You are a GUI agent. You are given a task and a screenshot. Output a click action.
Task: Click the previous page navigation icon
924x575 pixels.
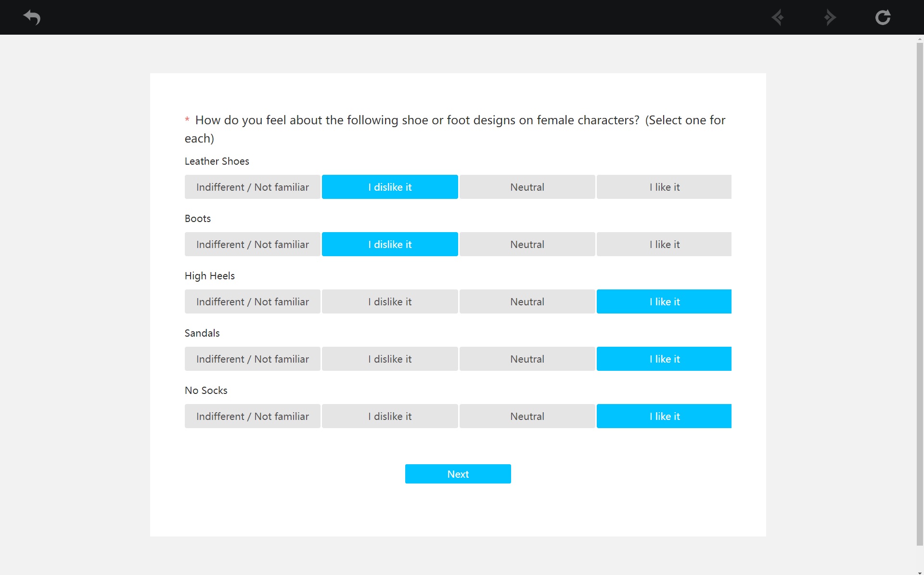coord(777,17)
